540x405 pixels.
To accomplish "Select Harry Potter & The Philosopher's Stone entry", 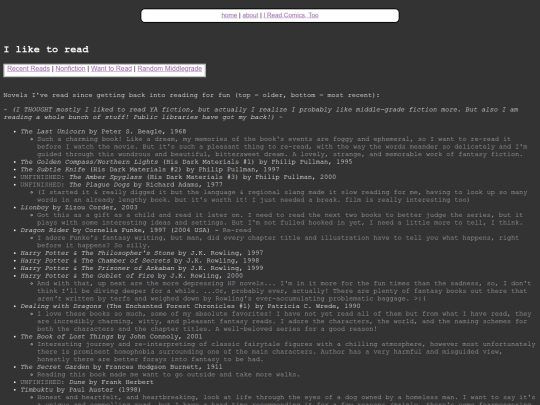I will pos(142,253).
